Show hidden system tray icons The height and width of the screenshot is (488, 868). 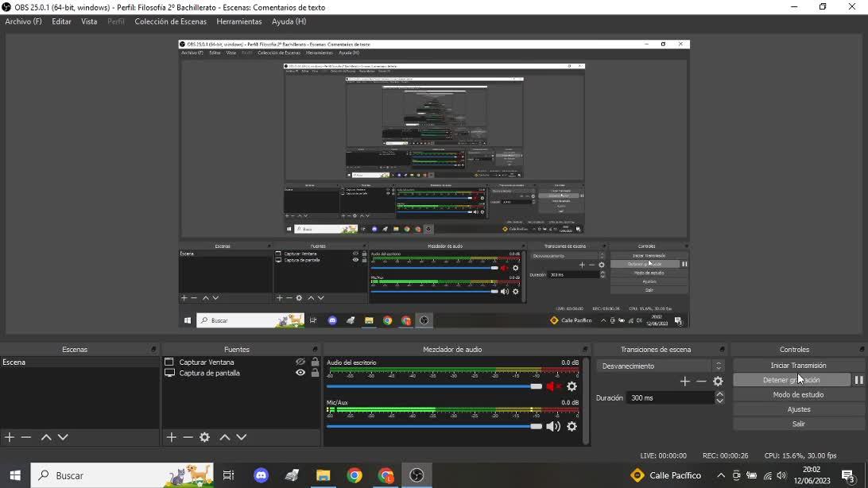click(x=721, y=475)
